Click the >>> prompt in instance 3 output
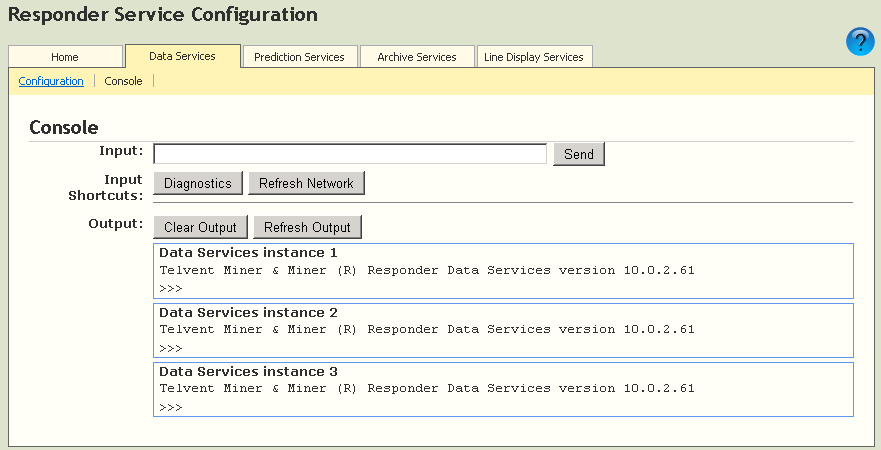The width and height of the screenshot is (881, 450). pyautogui.click(x=171, y=407)
